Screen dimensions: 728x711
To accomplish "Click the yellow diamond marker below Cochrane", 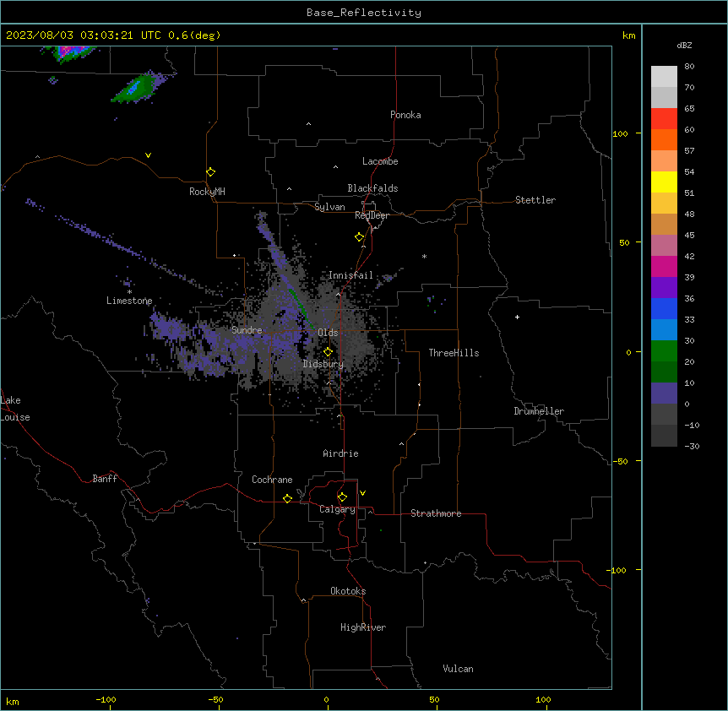I will pos(287,498).
